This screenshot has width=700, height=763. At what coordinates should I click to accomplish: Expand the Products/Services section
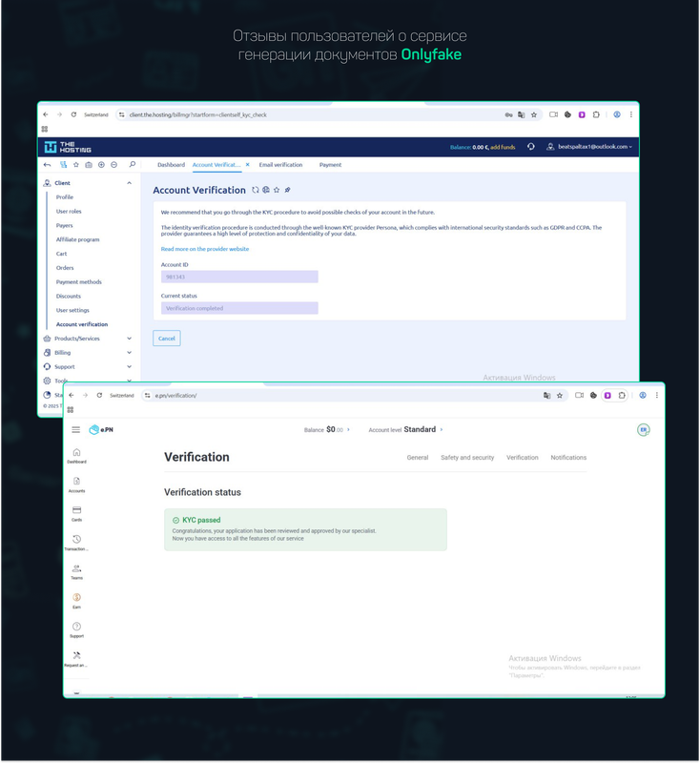129,339
